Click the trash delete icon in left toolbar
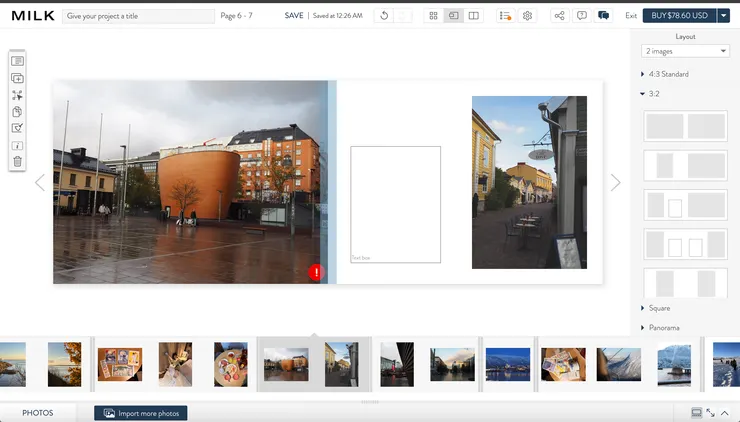Image resolution: width=740 pixels, height=422 pixels. coord(17,161)
